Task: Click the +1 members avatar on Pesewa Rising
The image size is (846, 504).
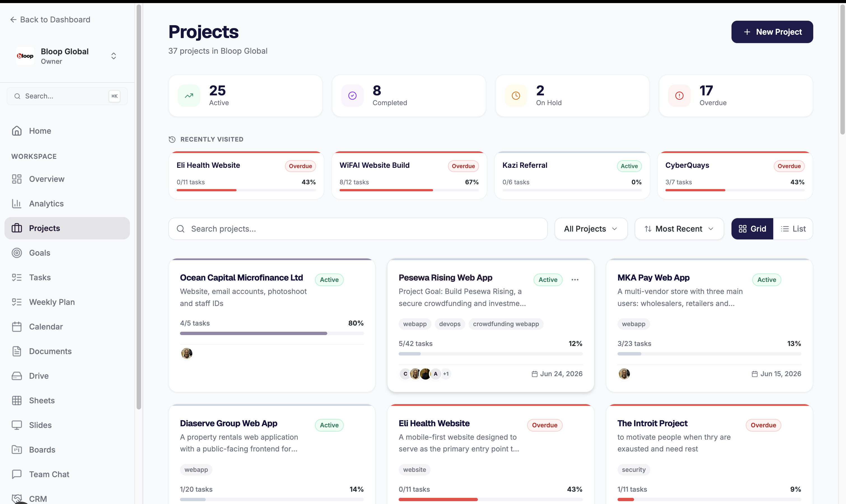Action: coord(446,374)
